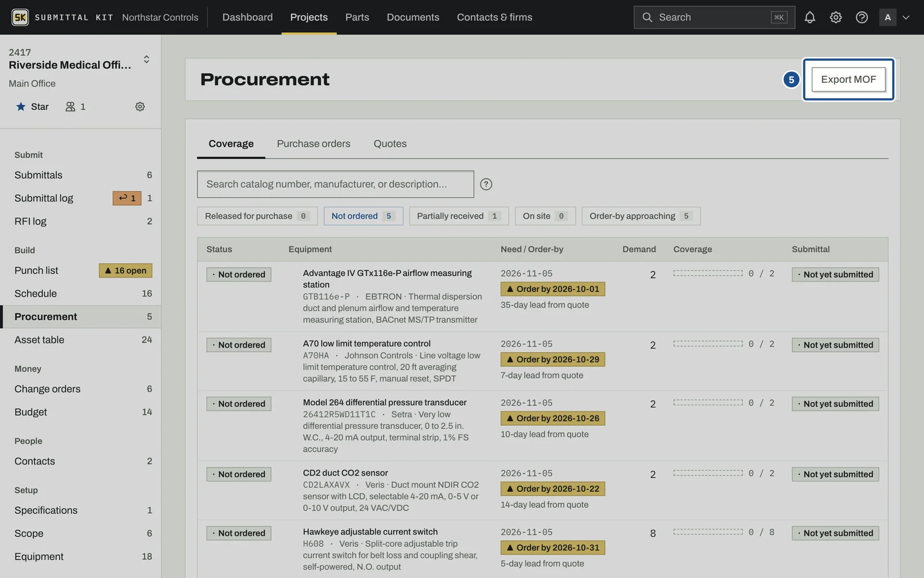
Task: Star the Riverside Medical project
Action: (32, 106)
